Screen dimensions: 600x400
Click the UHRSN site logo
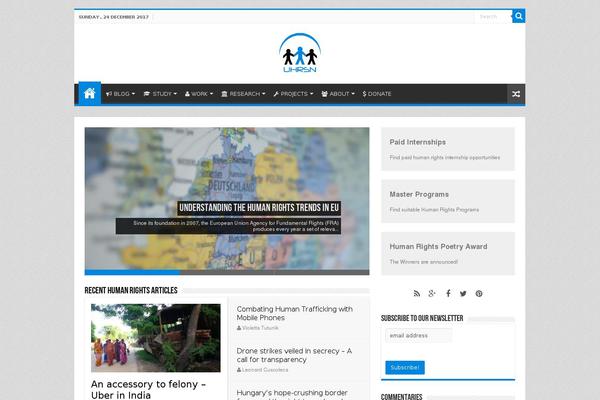point(300,53)
